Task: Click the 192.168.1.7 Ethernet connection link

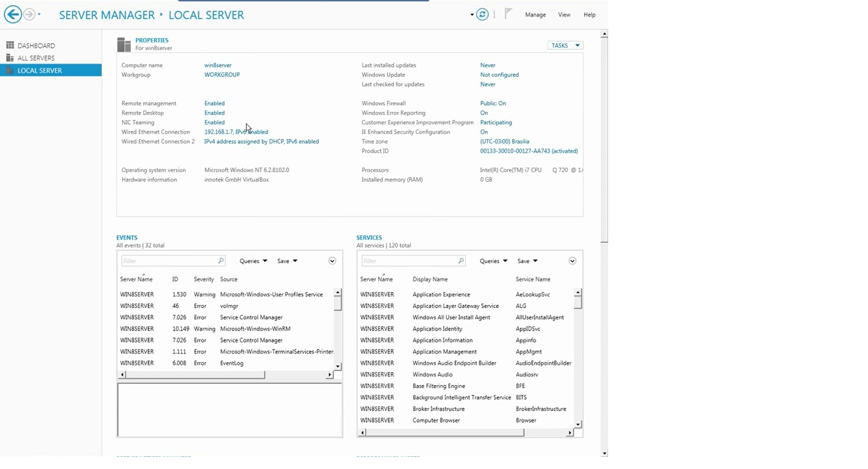Action: click(x=236, y=132)
